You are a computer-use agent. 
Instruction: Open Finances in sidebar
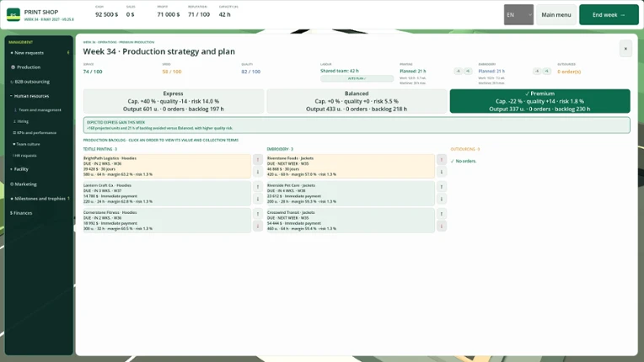coord(21,213)
